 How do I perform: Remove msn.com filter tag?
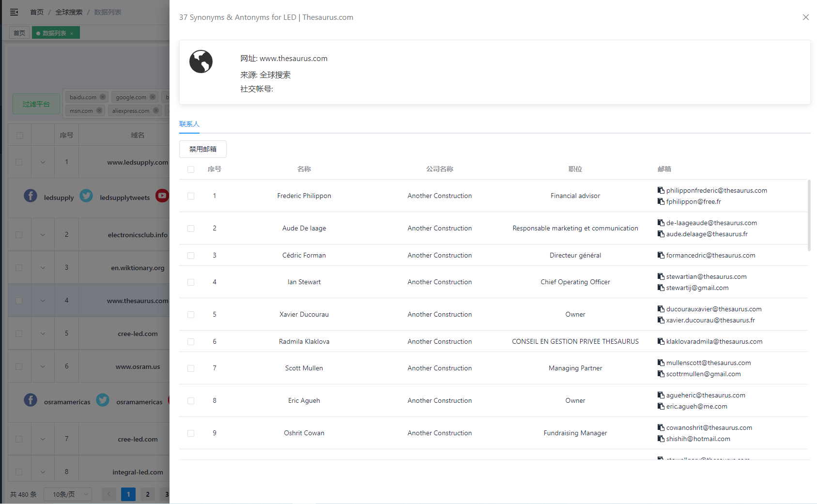pos(99,110)
